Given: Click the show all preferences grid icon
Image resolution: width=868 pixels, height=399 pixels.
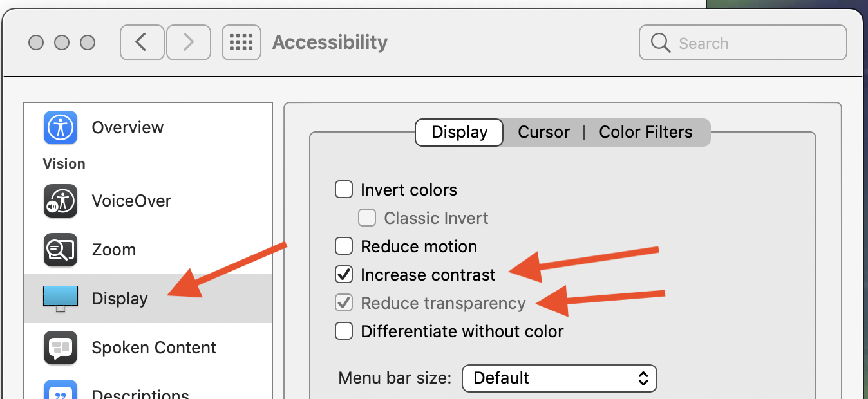Looking at the screenshot, I should (241, 43).
